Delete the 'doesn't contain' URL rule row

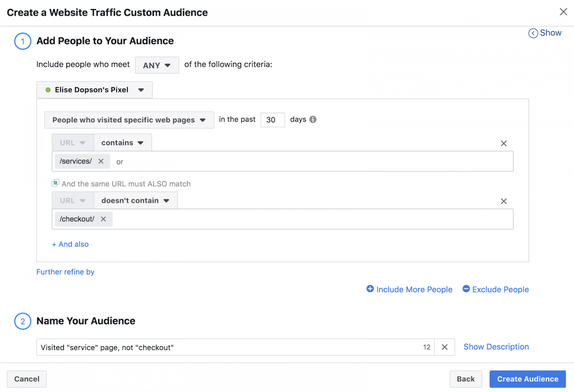(503, 201)
